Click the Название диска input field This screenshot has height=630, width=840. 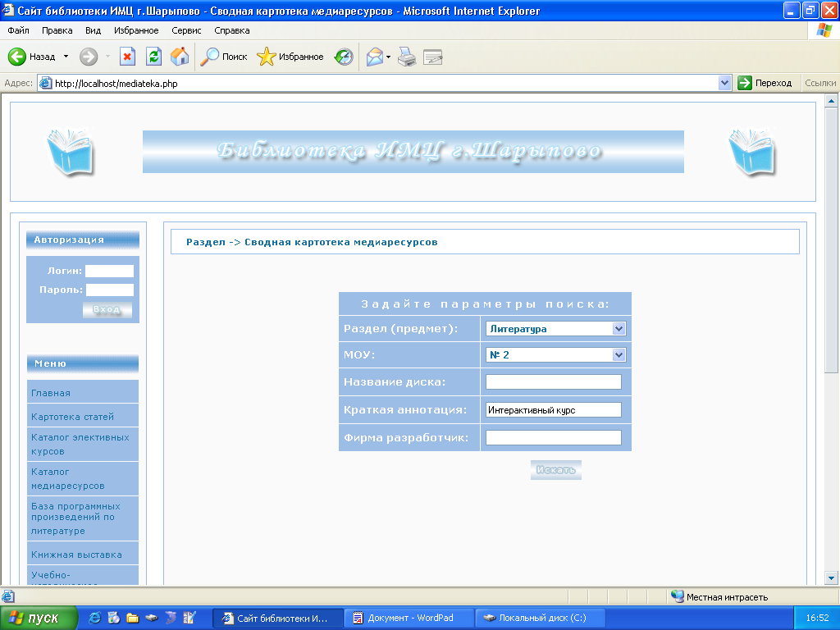[553, 382]
